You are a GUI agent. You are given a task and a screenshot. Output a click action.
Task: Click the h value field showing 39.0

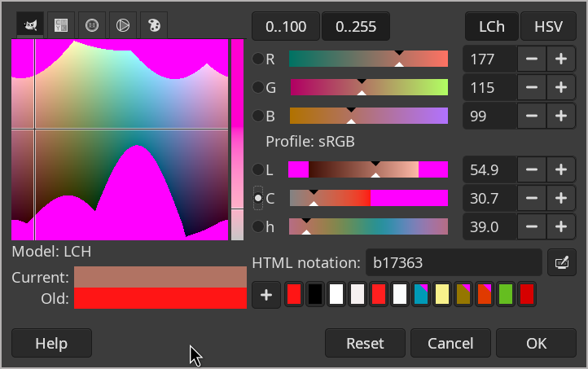(x=490, y=226)
